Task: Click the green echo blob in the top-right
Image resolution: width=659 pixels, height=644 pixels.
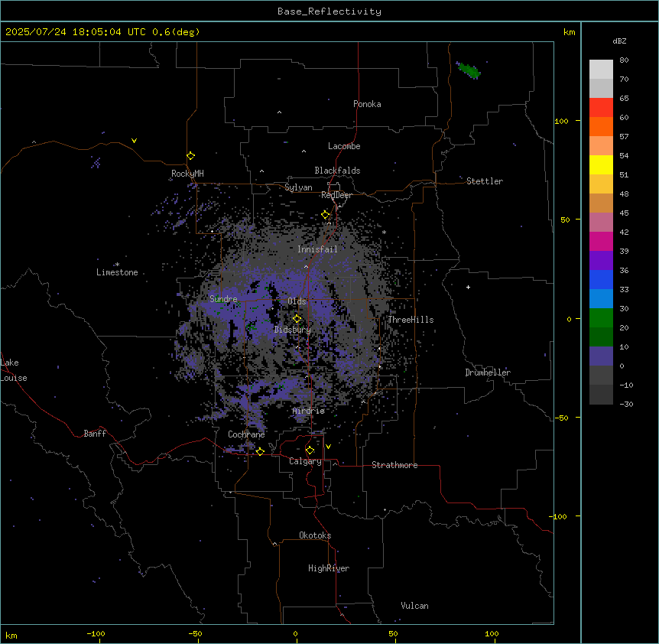Action: pyautogui.click(x=469, y=70)
